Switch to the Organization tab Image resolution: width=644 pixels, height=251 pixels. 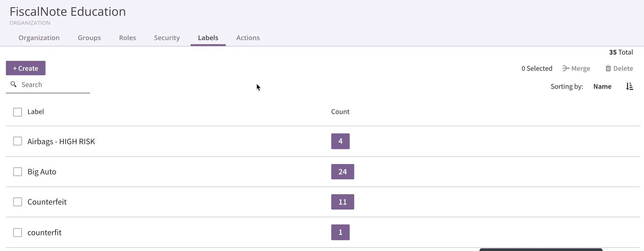tap(39, 38)
